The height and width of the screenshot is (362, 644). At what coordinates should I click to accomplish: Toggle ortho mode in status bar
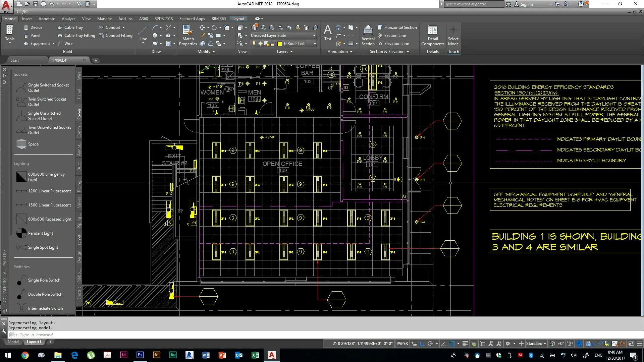422,344
